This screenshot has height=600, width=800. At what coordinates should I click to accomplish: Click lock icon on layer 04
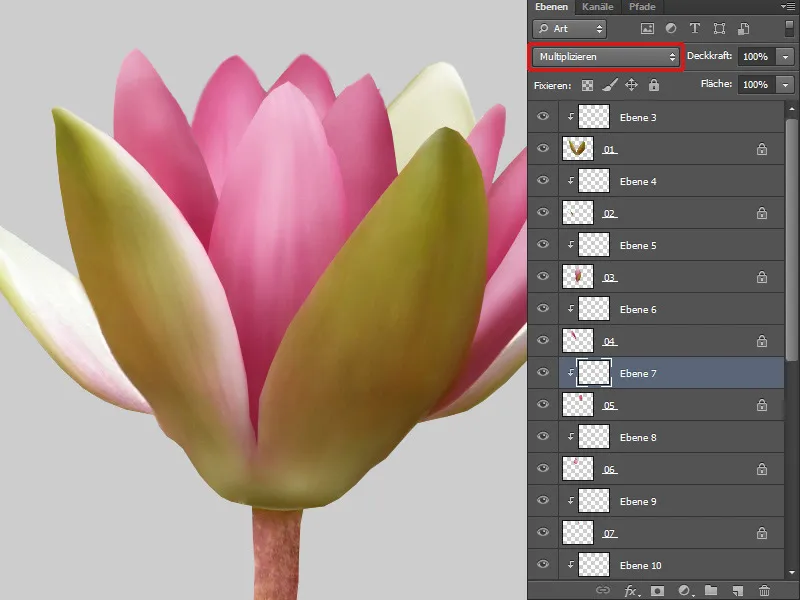click(x=762, y=341)
